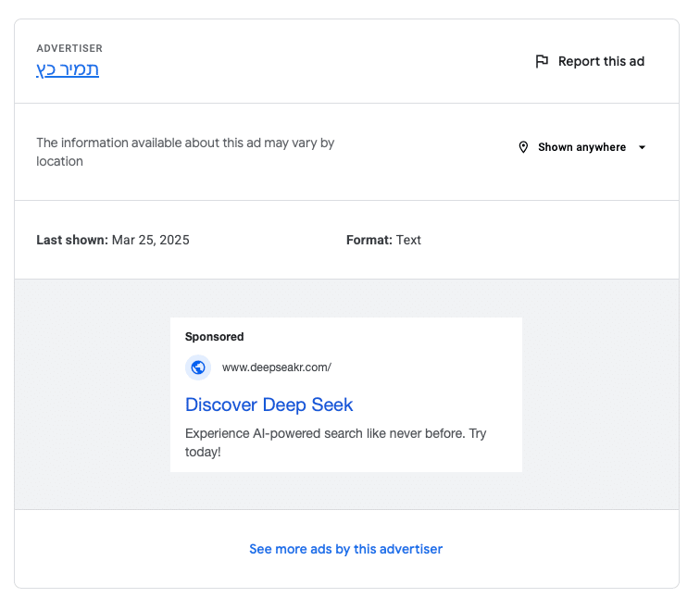
Task: Open See more ads by this advertiser
Action: (346, 549)
